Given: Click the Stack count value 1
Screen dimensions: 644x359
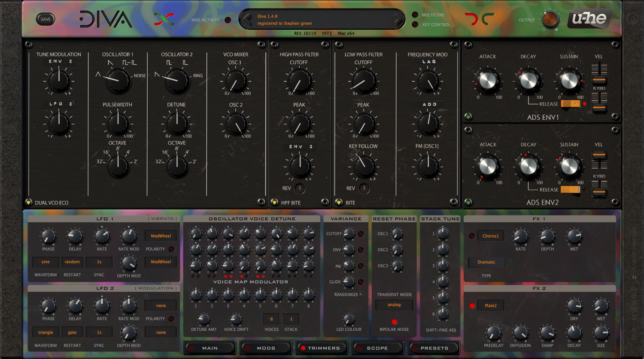Looking at the screenshot, I should [x=291, y=319].
